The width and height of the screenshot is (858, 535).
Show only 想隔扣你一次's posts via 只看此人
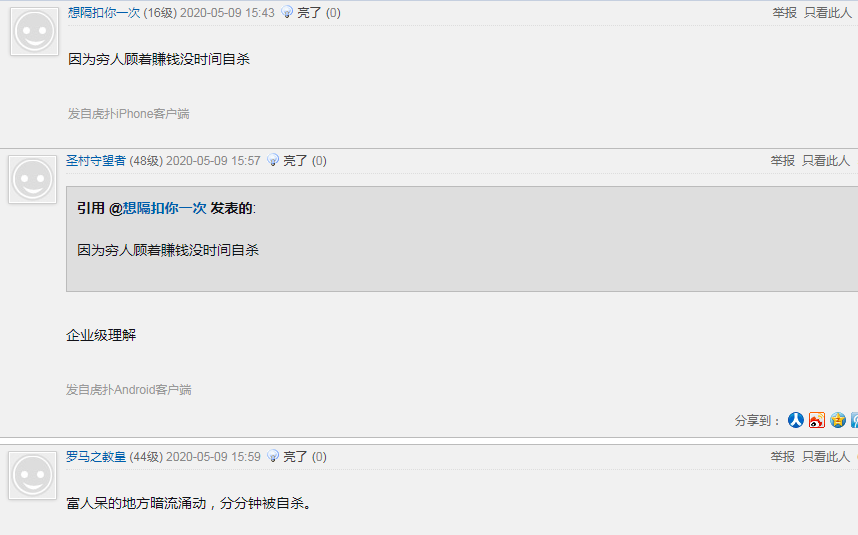[x=828, y=13]
